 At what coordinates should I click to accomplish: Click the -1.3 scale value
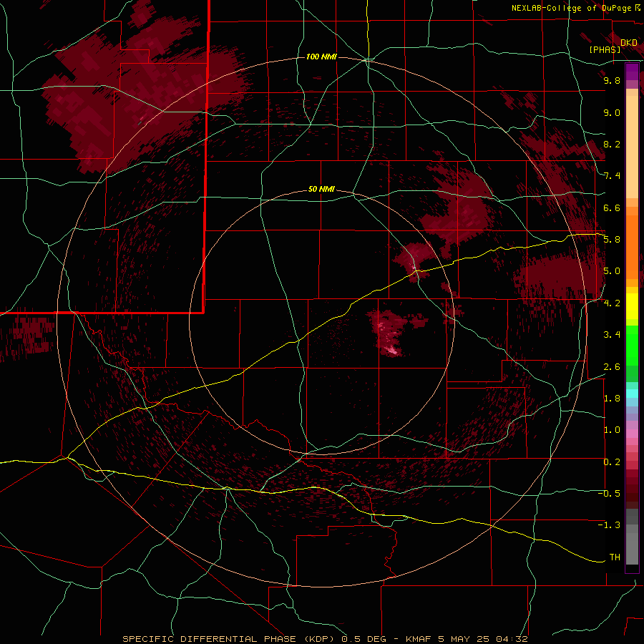click(609, 525)
